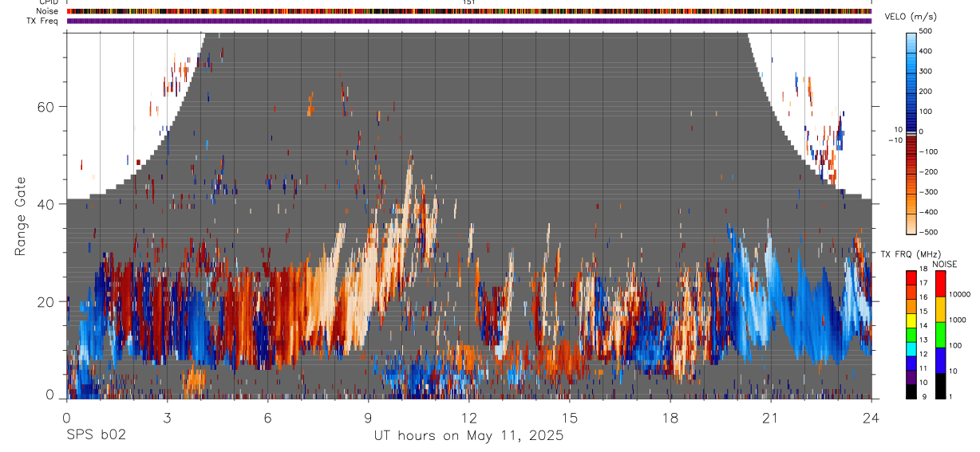Click the −100 label on velocity colorbar
The image size is (980, 452).
click(927, 151)
